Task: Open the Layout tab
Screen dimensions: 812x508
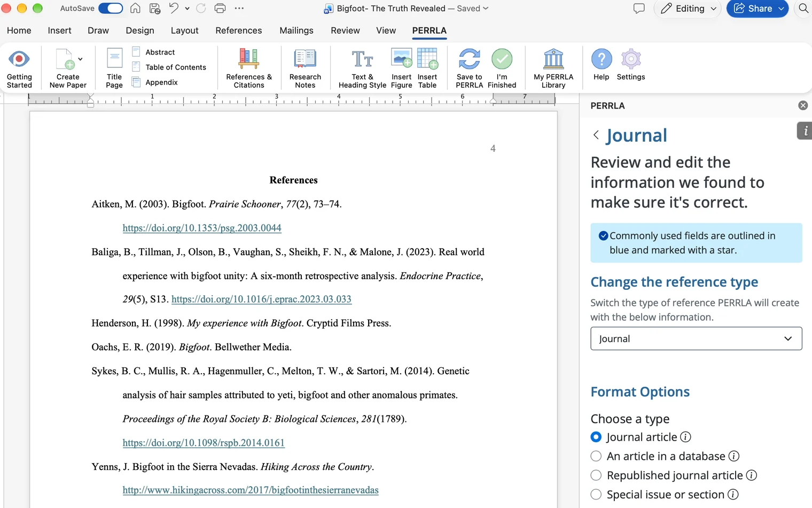Action: pos(185,30)
